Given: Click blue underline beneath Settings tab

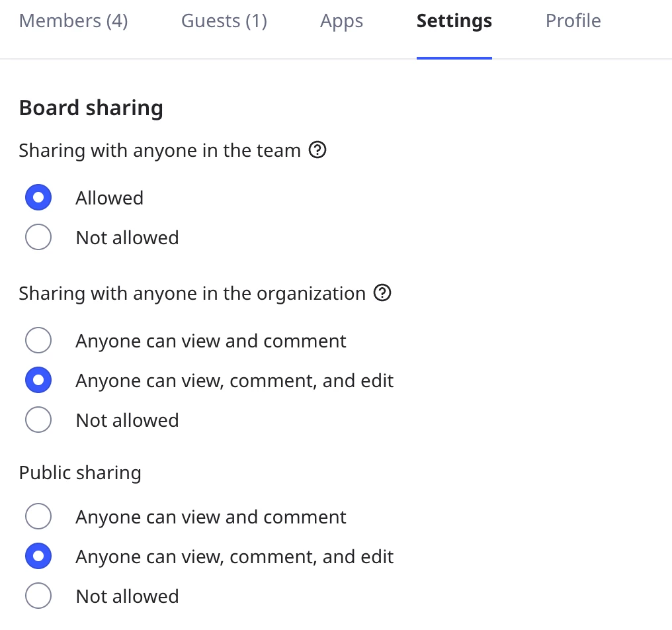Looking at the screenshot, I should tap(454, 58).
